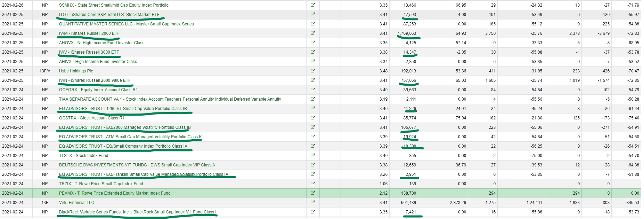The width and height of the screenshot is (644, 219).
Task: Select the 47,593 shares value
Action: 409,15
